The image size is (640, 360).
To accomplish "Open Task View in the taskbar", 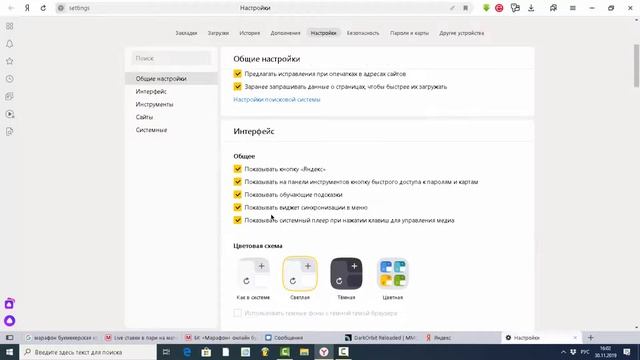I will [x=166, y=352].
